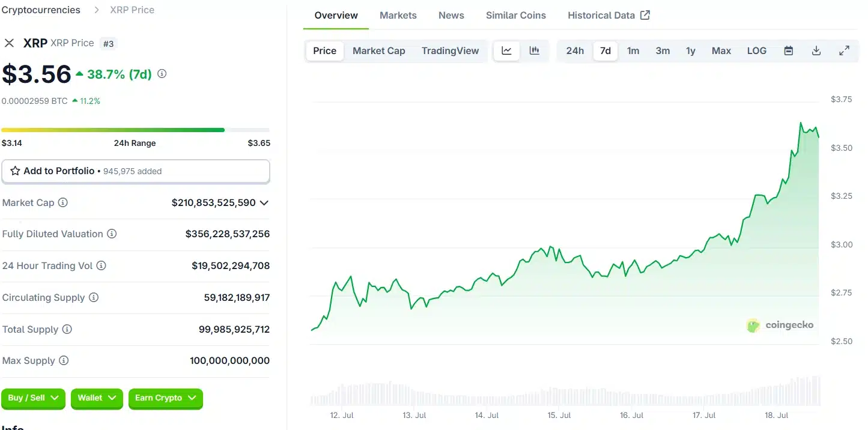Open the Buy / Sell dropdown
The height and width of the screenshot is (430, 868).
pyautogui.click(x=33, y=398)
